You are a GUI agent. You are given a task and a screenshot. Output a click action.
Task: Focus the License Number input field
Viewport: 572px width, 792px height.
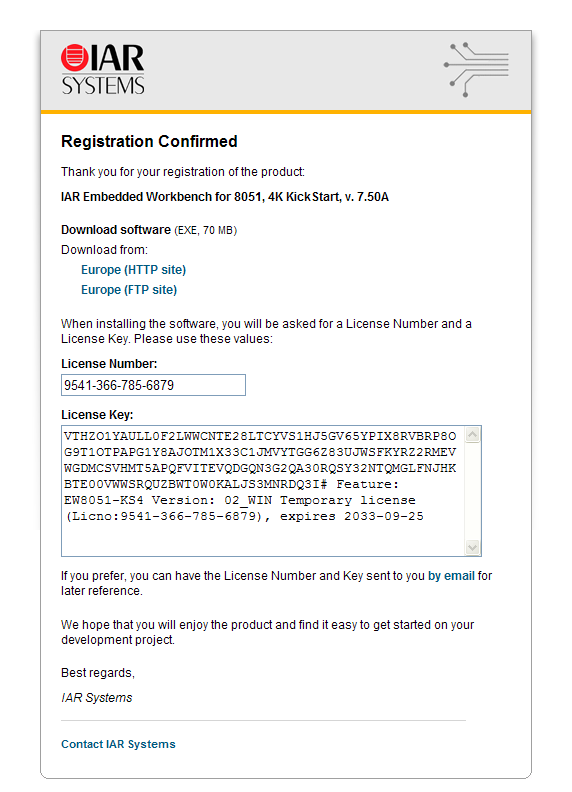pyautogui.click(x=153, y=385)
